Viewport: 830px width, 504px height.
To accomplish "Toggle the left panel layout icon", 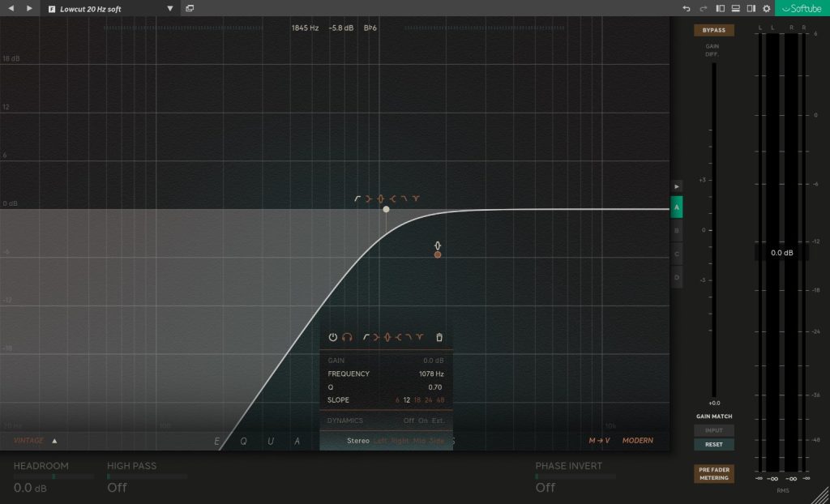I will pyautogui.click(x=720, y=8).
